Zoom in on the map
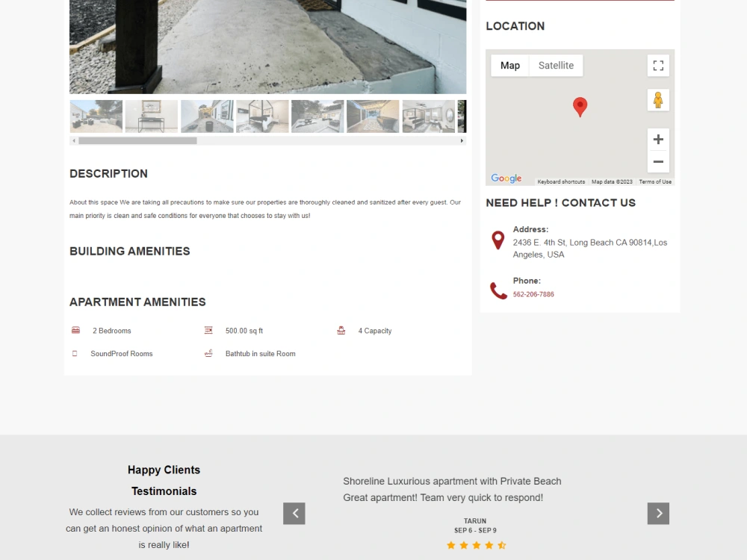Image resolution: width=747 pixels, height=560 pixels. click(x=658, y=139)
